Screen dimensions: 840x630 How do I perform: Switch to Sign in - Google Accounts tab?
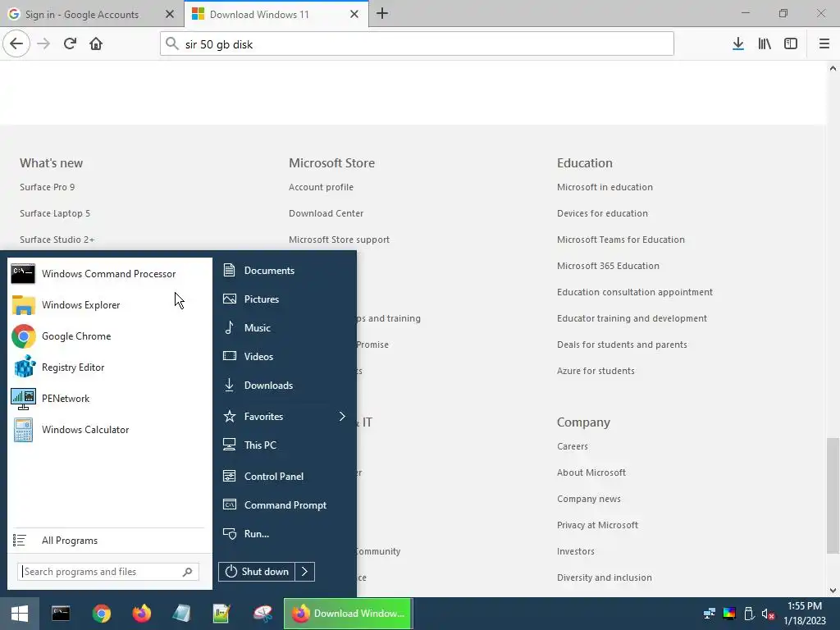click(x=81, y=15)
